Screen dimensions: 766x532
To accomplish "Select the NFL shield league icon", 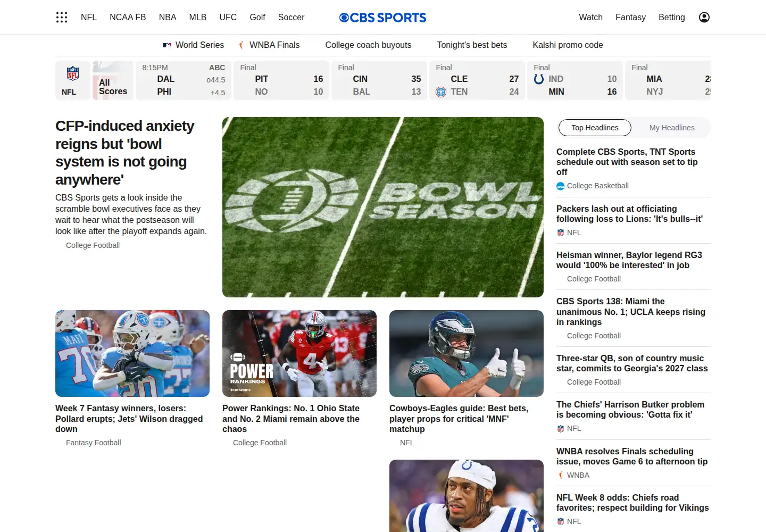I will coord(73,73).
